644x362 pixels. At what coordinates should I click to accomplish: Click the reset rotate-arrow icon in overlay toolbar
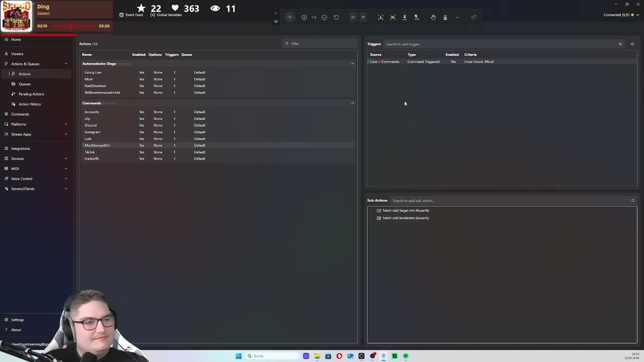click(x=336, y=17)
